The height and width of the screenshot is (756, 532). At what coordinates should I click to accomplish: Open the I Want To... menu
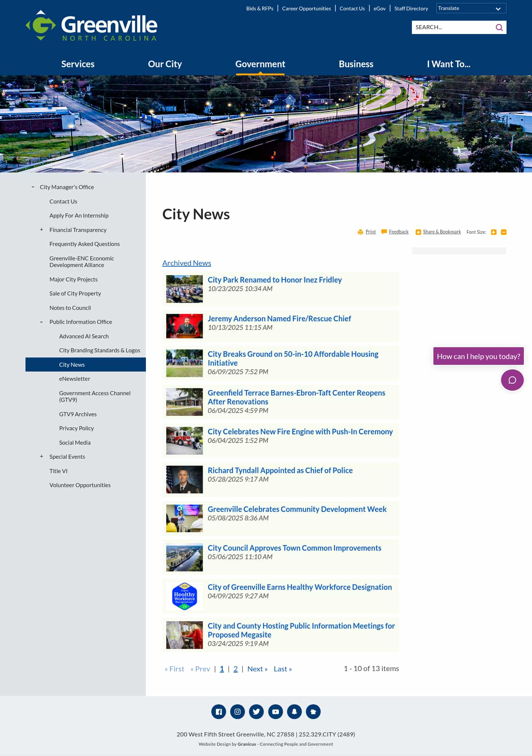[x=449, y=64]
